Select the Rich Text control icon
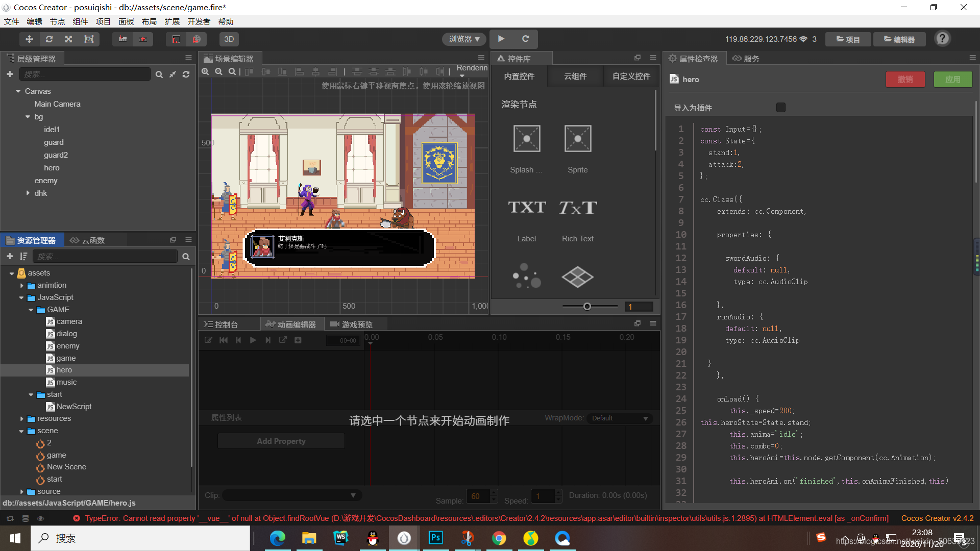The width and height of the screenshot is (980, 551). 578,207
